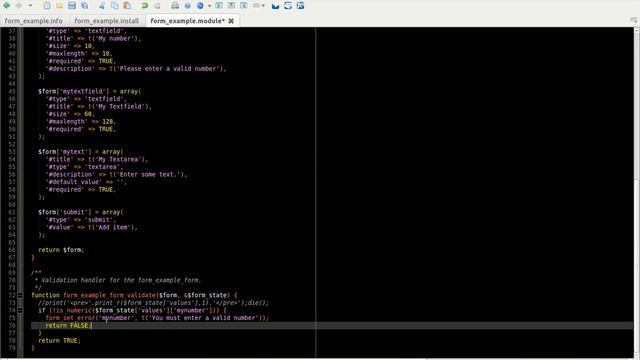640x360 pixels.
Task: Click 'My Textarea' title string
Action: point(118,159)
